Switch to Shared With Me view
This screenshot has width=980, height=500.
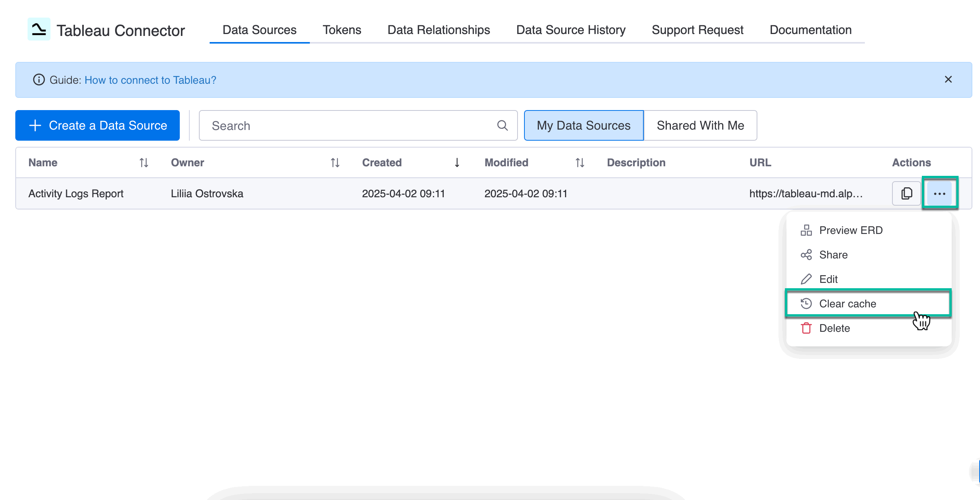(700, 125)
